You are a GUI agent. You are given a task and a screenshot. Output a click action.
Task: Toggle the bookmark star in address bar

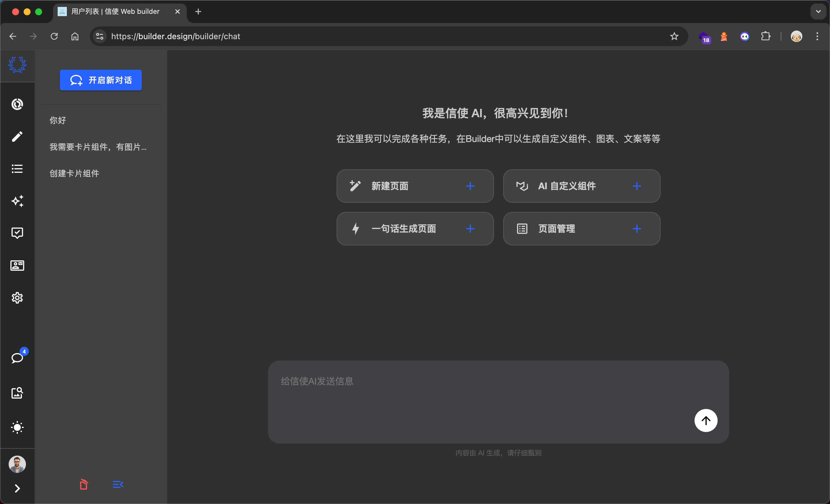click(x=674, y=36)
